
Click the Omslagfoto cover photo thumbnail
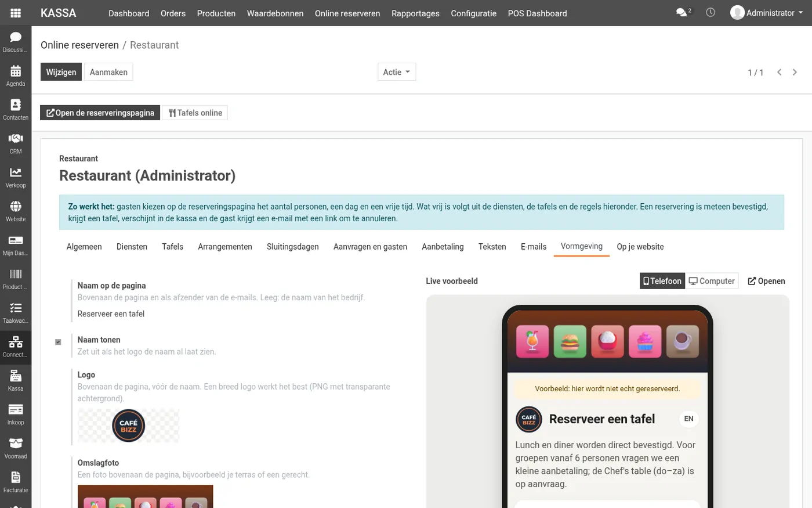pyautogui.click(x=146, y=496)
